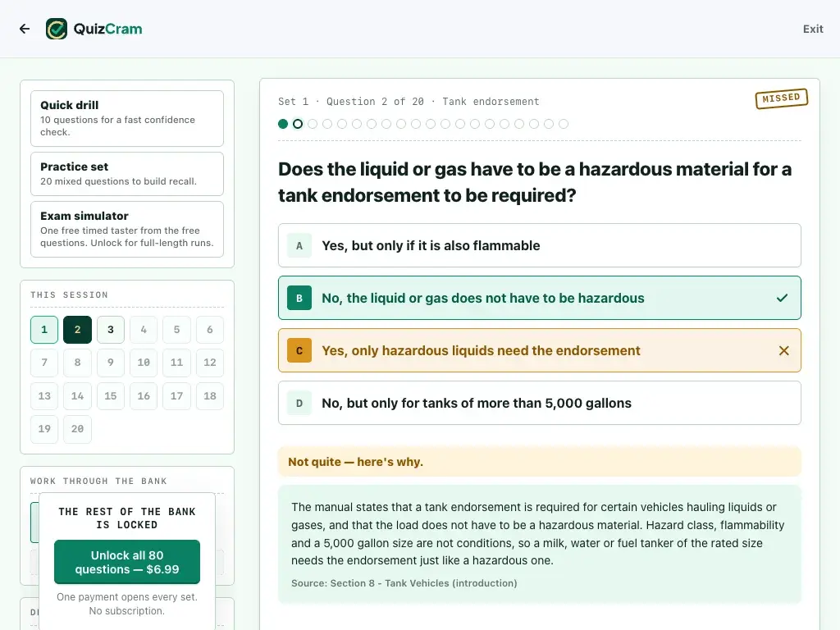
Task: Click question 20 in the session grid
Action: click(78, 429)
